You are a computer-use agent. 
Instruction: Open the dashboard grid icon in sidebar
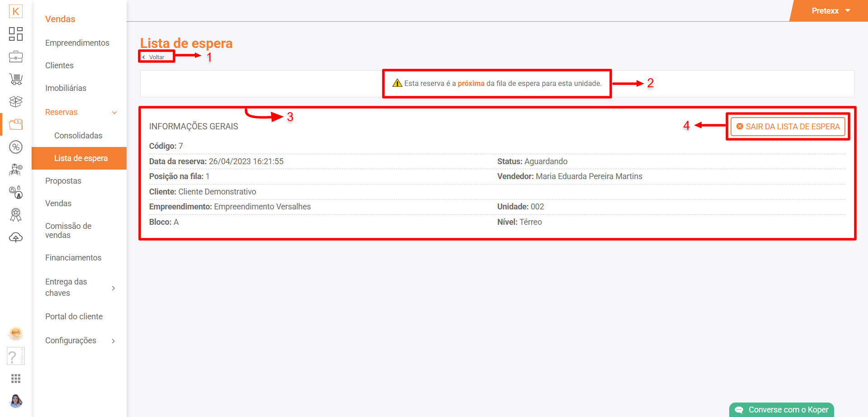point(16,34)
